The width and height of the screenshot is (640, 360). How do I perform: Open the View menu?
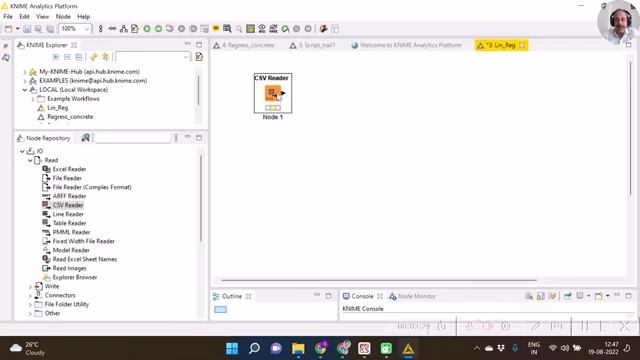coord(42,17)
